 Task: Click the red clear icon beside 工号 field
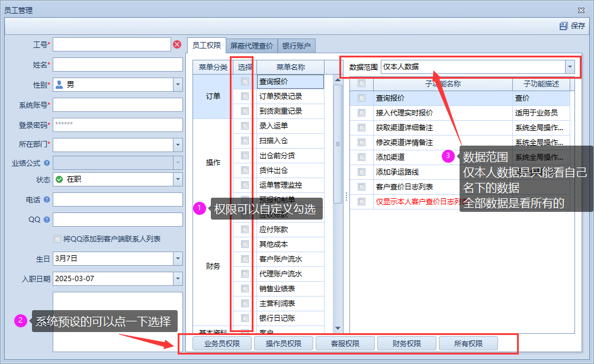(177, 44)
